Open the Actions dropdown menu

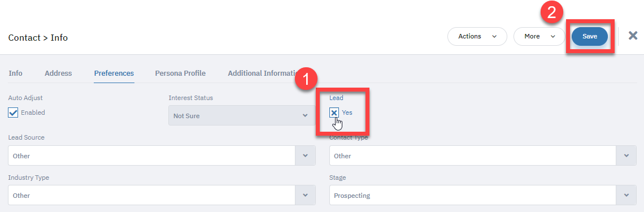pos(477,37)
